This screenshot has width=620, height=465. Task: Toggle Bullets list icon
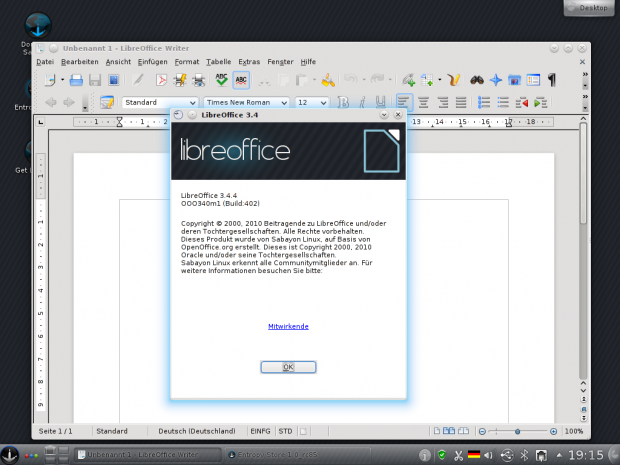pyautogui.click(x=503, y=102)
